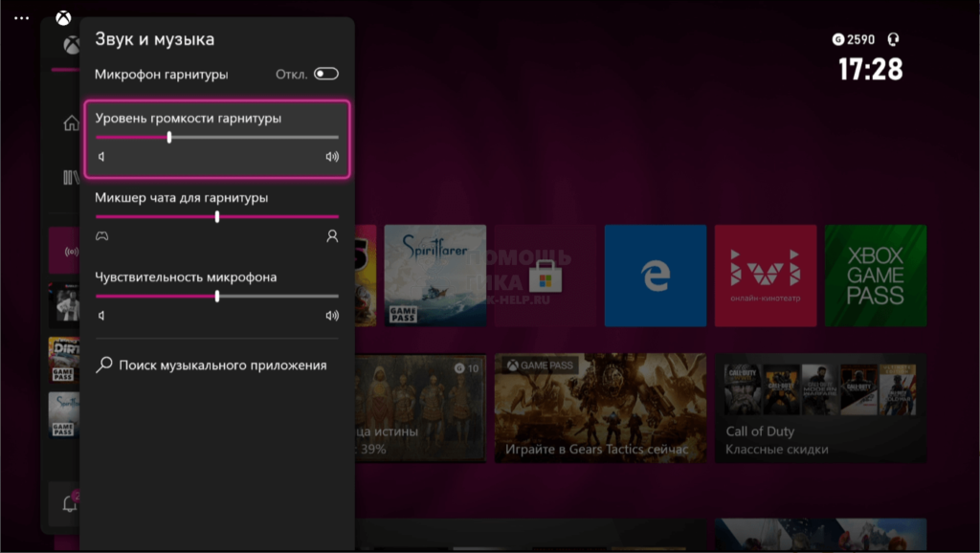Screen dimensions: 980x553
Task: Click the controller icon under chat mixer
Action: (x=101, y=235)
